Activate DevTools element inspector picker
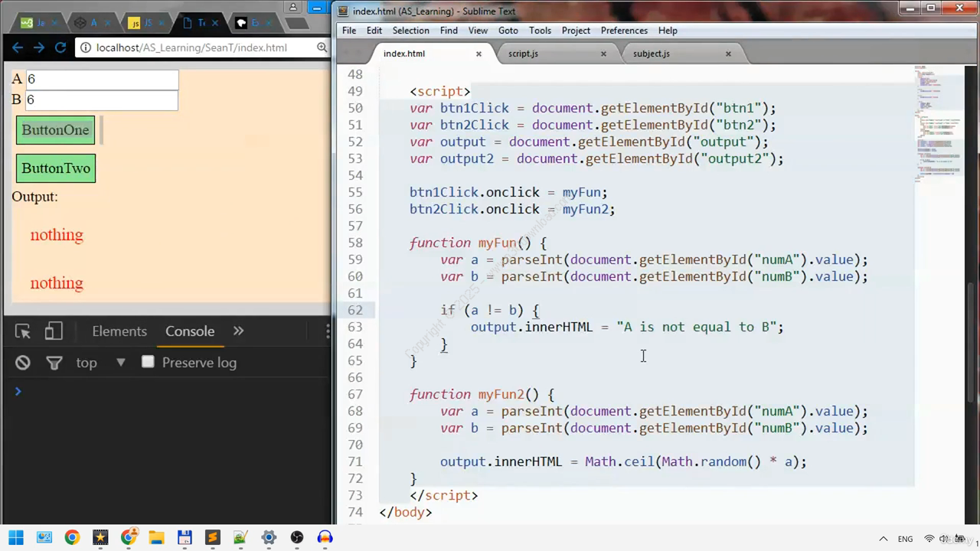The image size is (980, 551). click(23, 331)
